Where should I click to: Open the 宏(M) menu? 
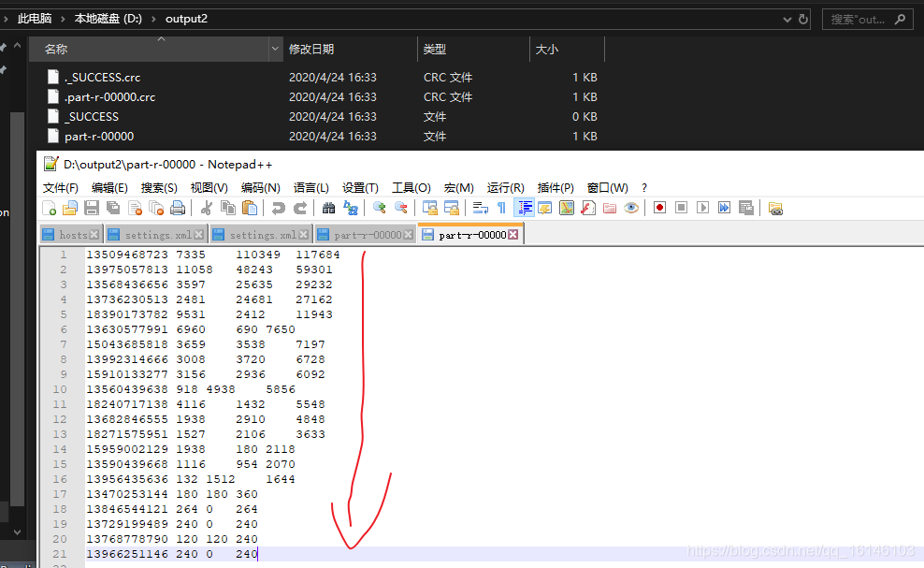459,187
